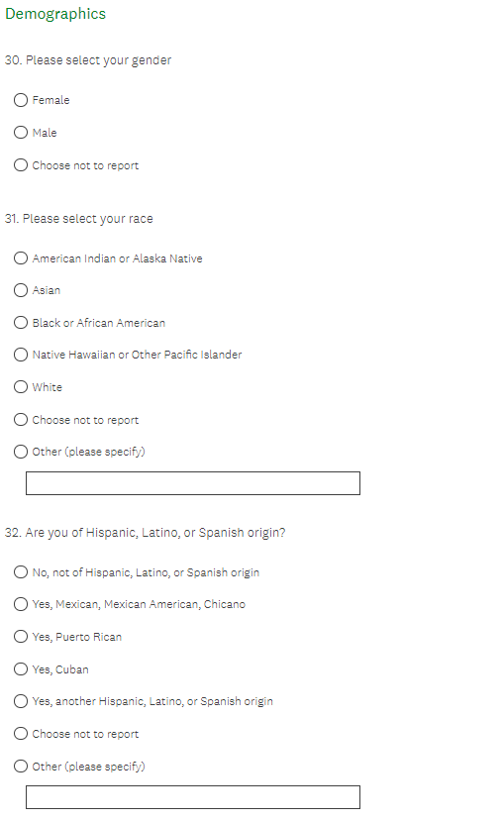Image resolution: width=504 pixels, height=821 pixels.
Task: Choose not to report Hispanic origin
Action: [21, 734]
